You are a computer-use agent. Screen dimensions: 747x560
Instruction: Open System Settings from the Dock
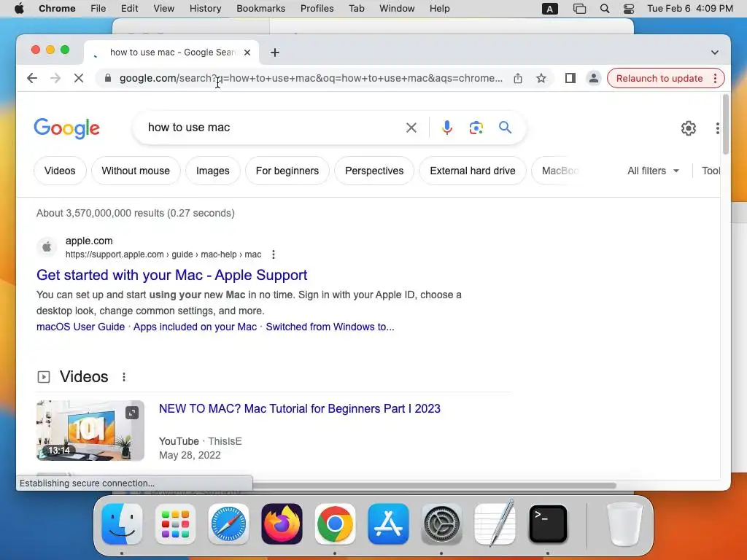(441, 524)
